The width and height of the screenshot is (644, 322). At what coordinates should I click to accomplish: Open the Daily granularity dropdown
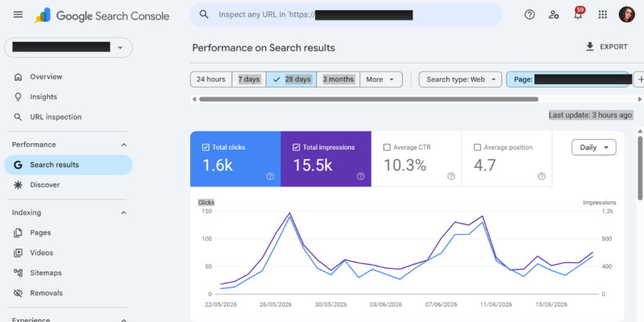tap(594, 147)
